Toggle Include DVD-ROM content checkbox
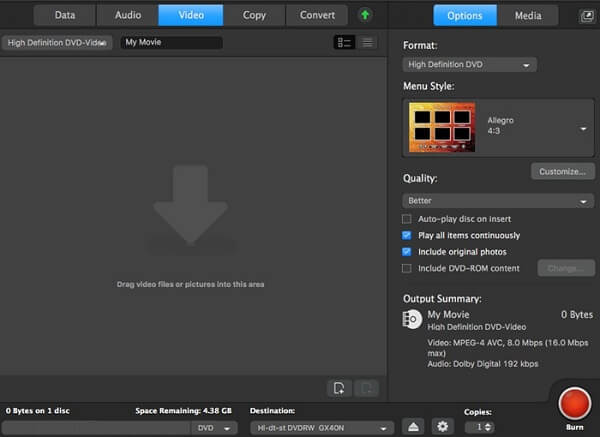 click(407, 268)
